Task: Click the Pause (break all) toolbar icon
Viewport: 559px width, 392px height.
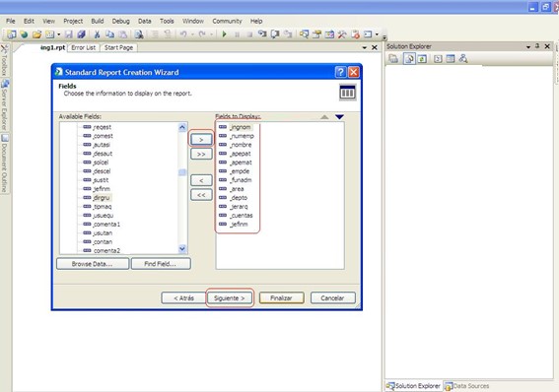Action: pos(237,34)
